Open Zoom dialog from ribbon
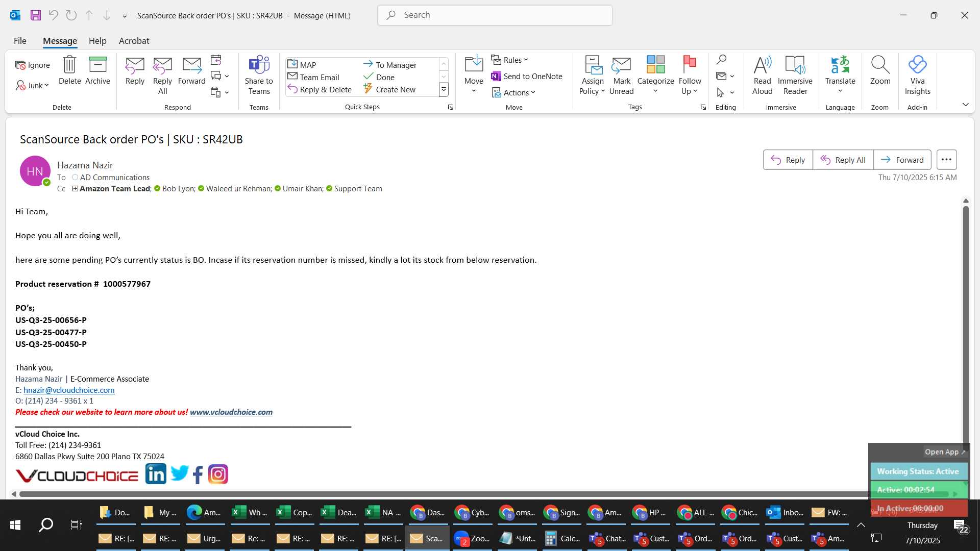 pos(880,70)
